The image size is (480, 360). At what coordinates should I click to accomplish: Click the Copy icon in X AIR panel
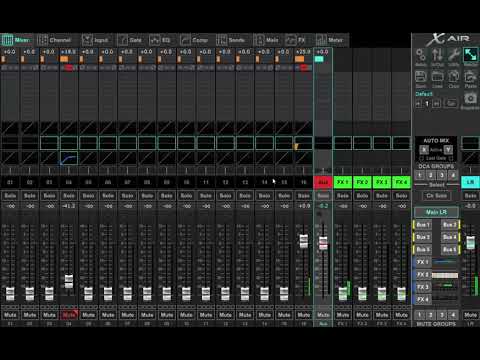point(454,79)
